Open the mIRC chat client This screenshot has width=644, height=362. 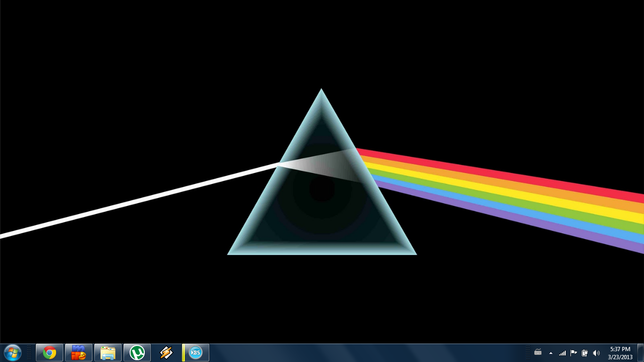pos(79,353)
